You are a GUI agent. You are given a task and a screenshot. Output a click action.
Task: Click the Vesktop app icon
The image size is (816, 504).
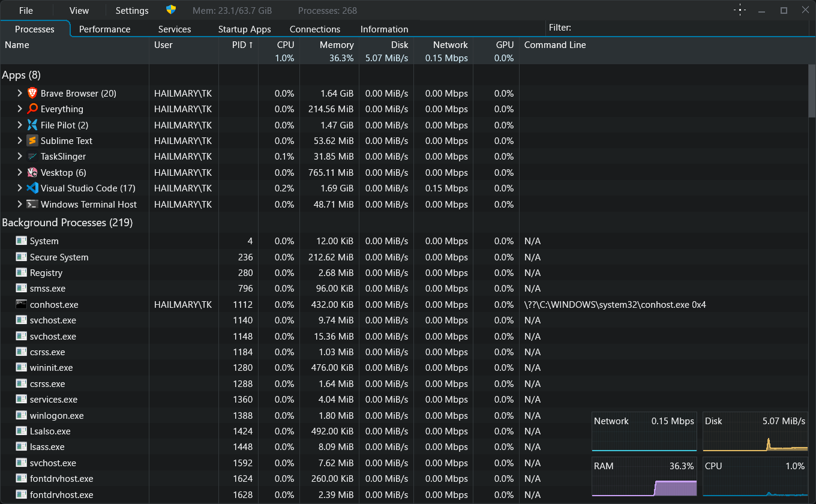[x=32, y=172]
